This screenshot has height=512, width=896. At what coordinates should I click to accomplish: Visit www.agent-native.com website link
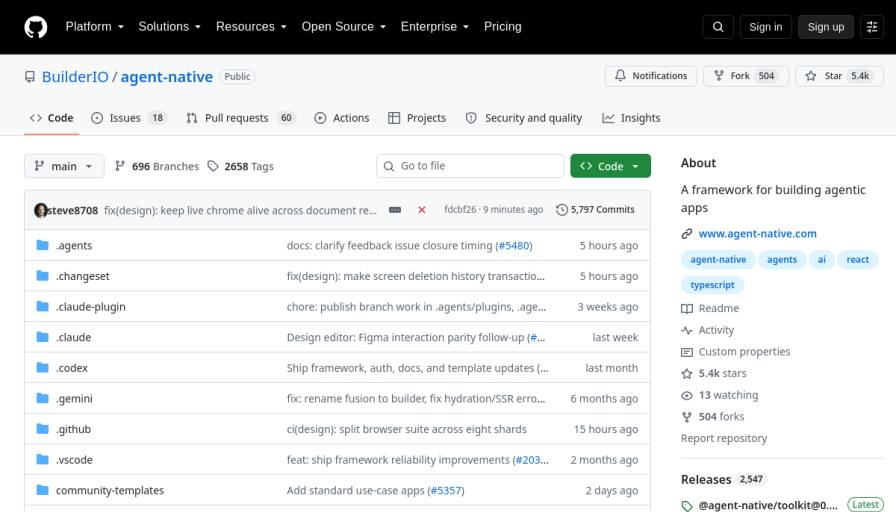757,234
